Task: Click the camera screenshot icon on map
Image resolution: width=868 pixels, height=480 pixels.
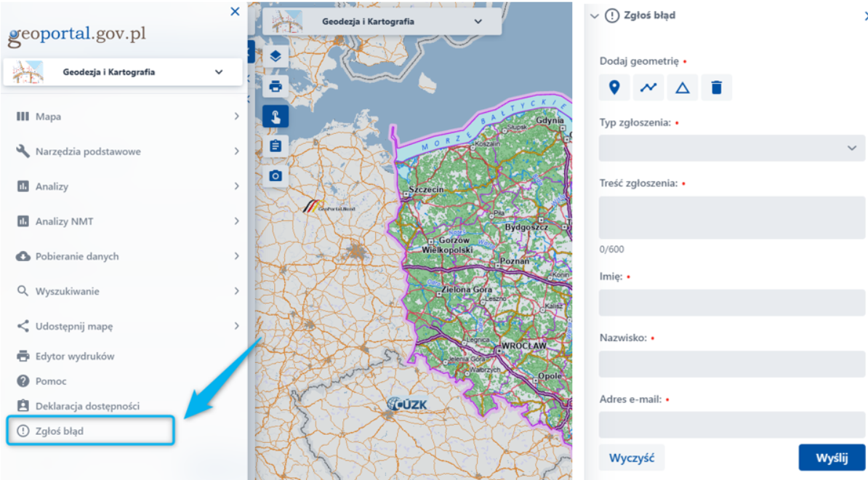Action: pyautogui.click(x=276, y=176)
